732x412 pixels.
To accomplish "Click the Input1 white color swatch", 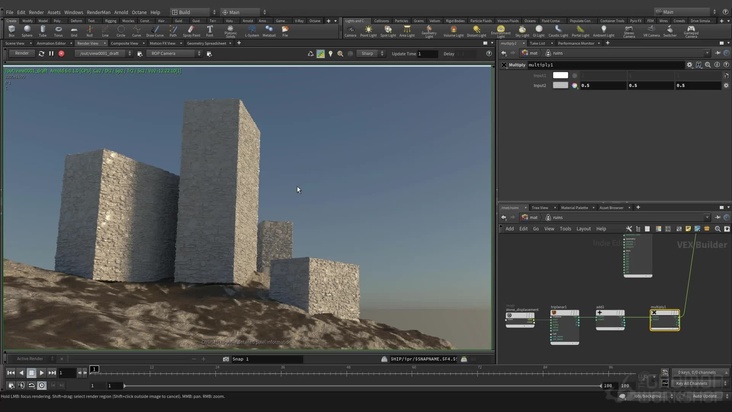I will click(560, 75).
